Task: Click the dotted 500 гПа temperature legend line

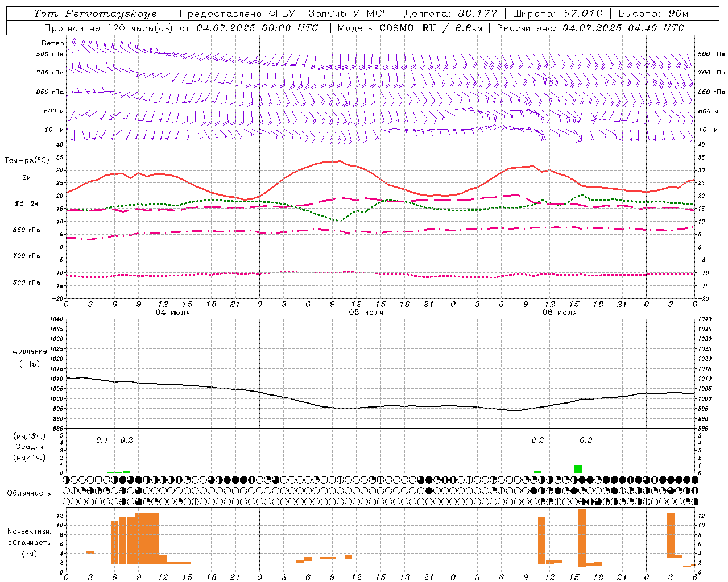Action: [25, 289]
